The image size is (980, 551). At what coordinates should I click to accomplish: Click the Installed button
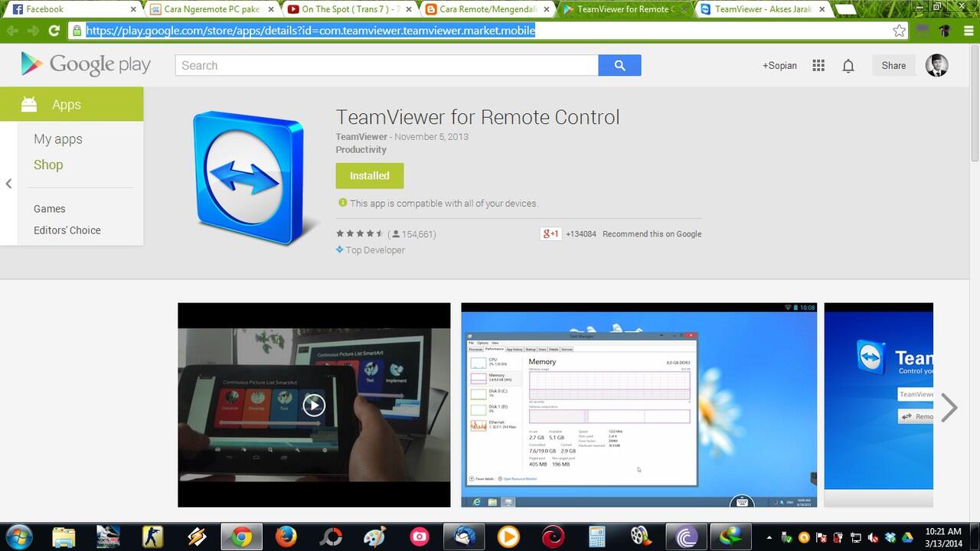point(370,175)
